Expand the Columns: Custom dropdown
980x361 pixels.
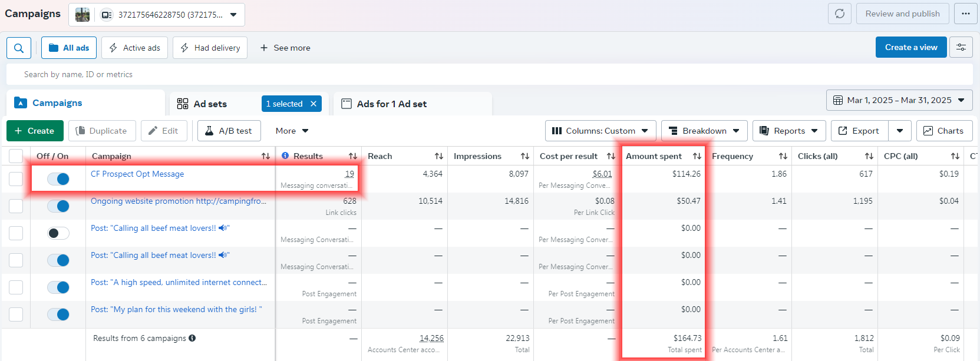click(x=600, y=131)
